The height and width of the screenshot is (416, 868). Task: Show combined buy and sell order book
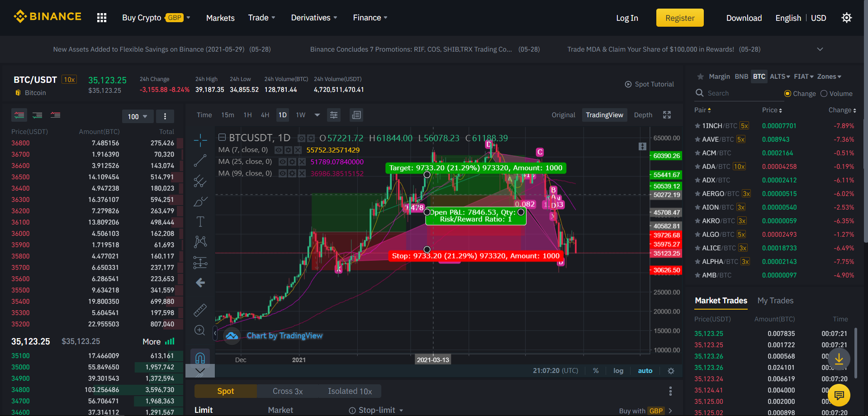[19, 115]
